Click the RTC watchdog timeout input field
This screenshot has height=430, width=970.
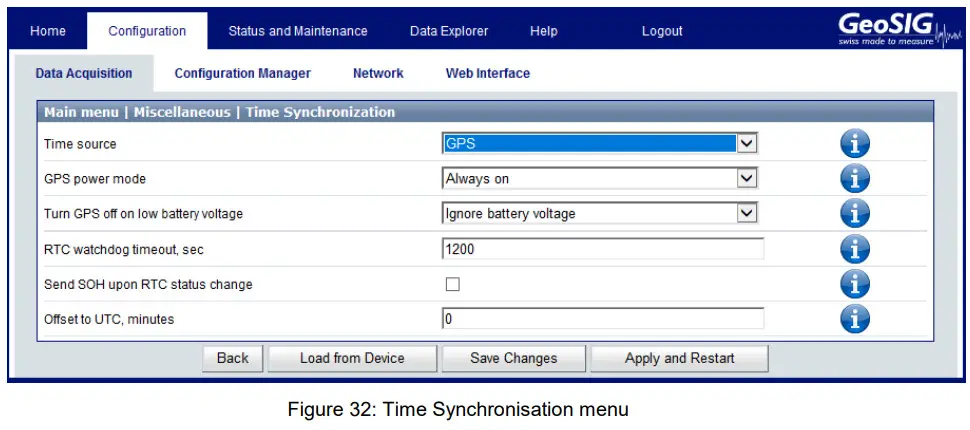(x=602, y=249)
